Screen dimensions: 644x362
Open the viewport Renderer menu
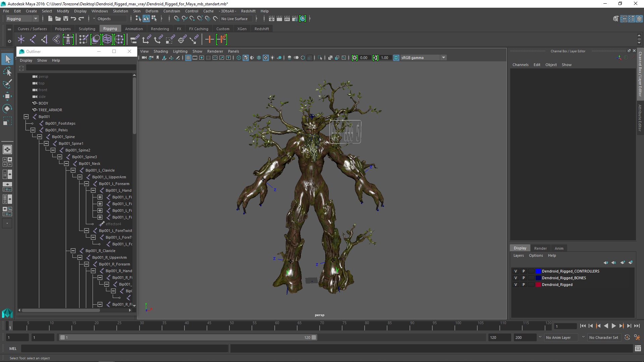215,51
